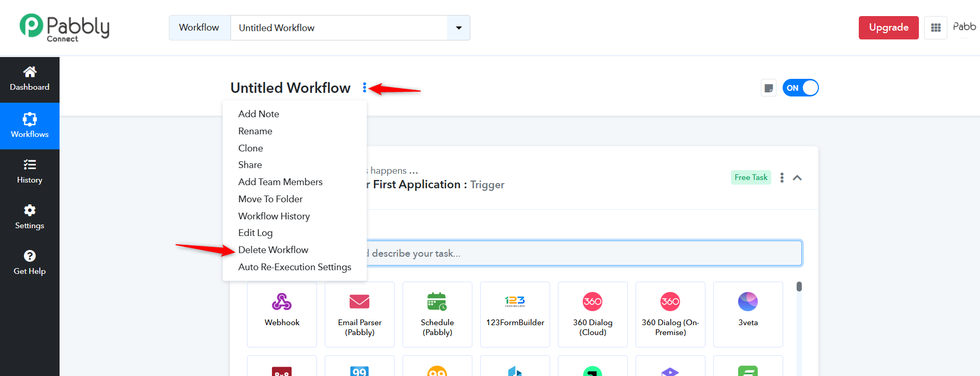The height and width of the screenshot is (376, 980).
Task: Open the workflow selector dropdown arrow
Action: coord(458,28)
